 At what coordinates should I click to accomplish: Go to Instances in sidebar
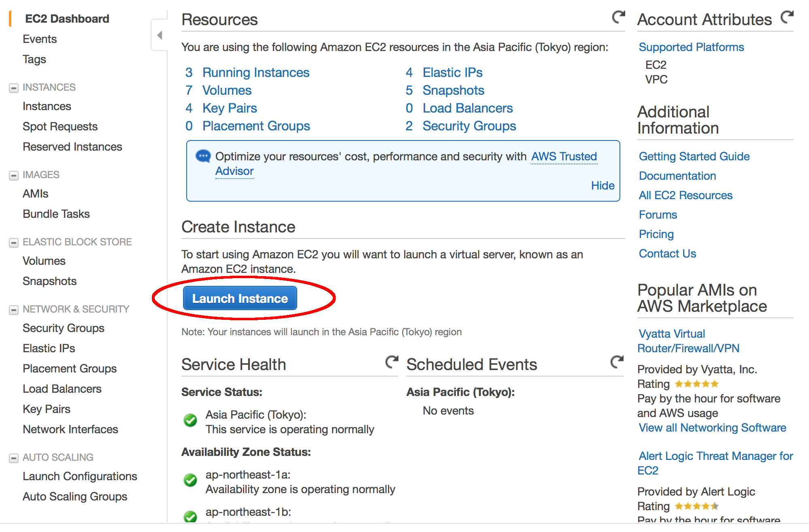(x=47, y=106)
